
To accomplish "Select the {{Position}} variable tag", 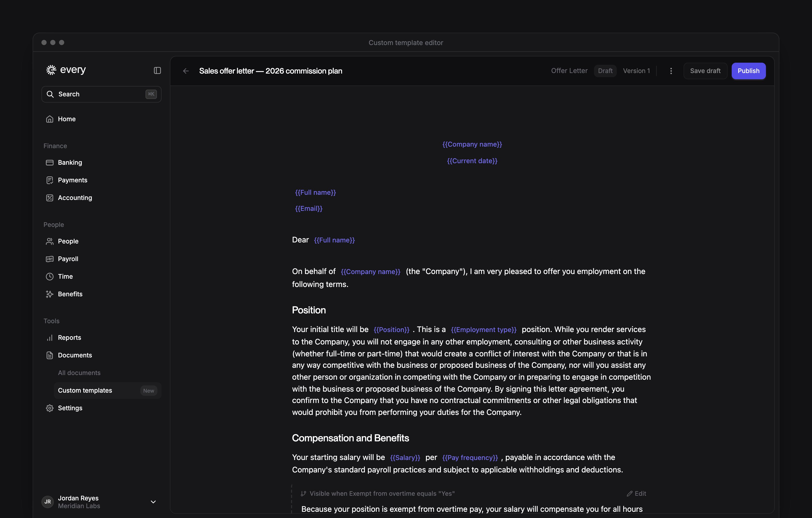I will 392,329.
